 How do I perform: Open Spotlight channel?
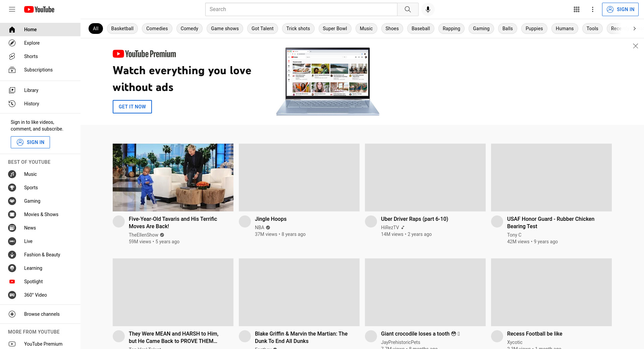coord(40,282)
